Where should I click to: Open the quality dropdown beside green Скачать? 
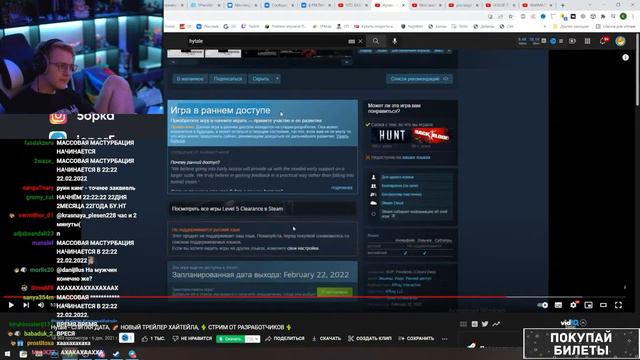point(252,339)
